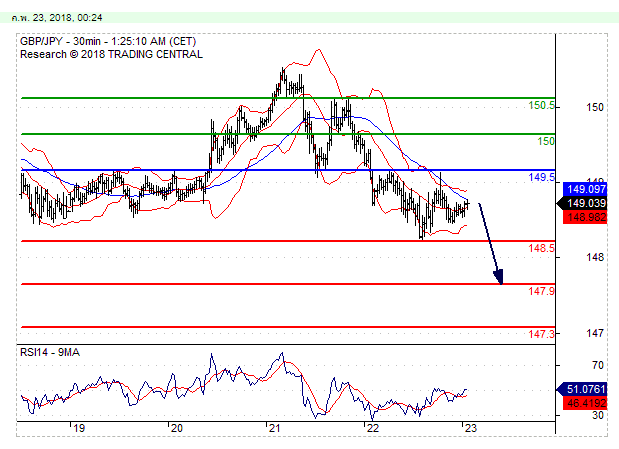Click the date axis label 23
The image size is (619, 449).
coord(471,428)
